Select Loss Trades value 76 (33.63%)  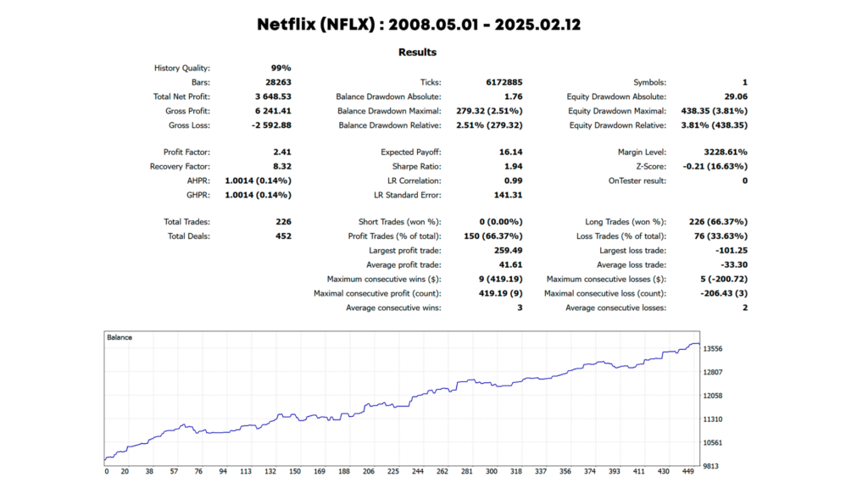(x=721, y=236)
